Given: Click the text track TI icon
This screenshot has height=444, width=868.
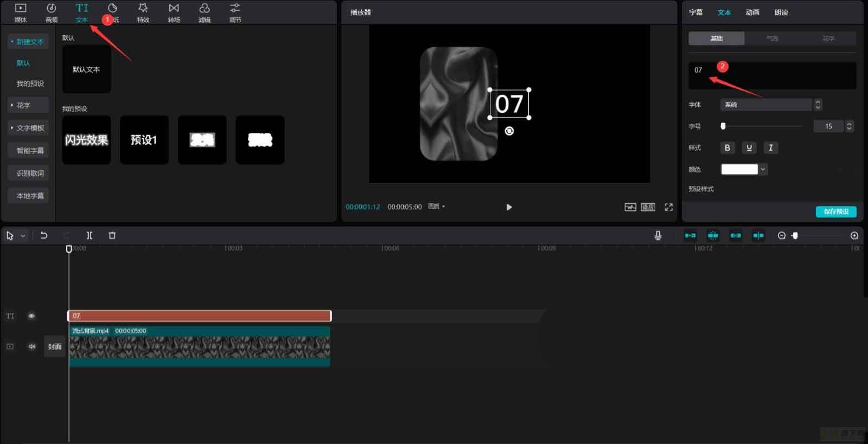Looking at the screenshot, I should tap(10, 316).
